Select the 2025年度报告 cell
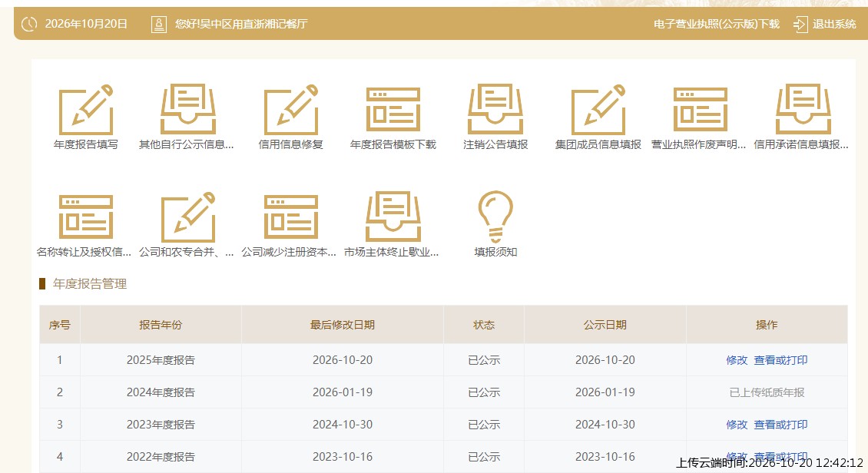Screen dimensions: 868x473 tap(161, 360)
